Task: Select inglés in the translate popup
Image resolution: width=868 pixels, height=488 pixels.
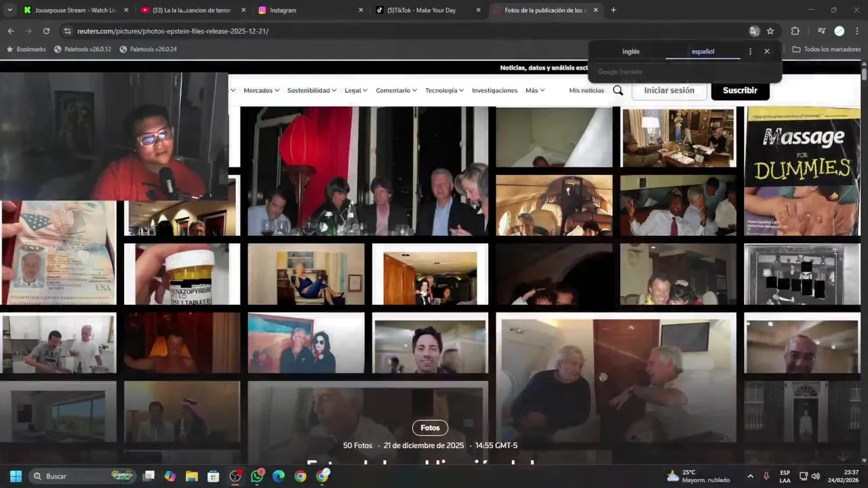Action: click(631, 52)
